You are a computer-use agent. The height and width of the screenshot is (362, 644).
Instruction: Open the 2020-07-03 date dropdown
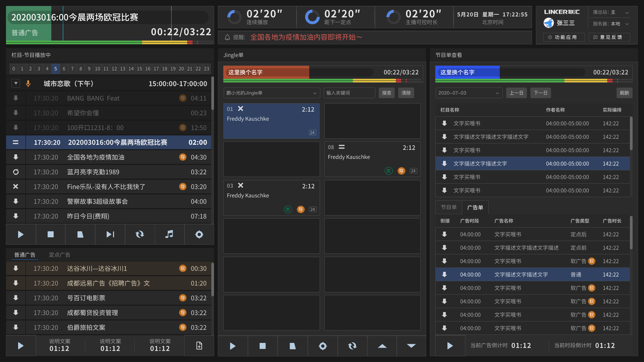click(469, 93)
